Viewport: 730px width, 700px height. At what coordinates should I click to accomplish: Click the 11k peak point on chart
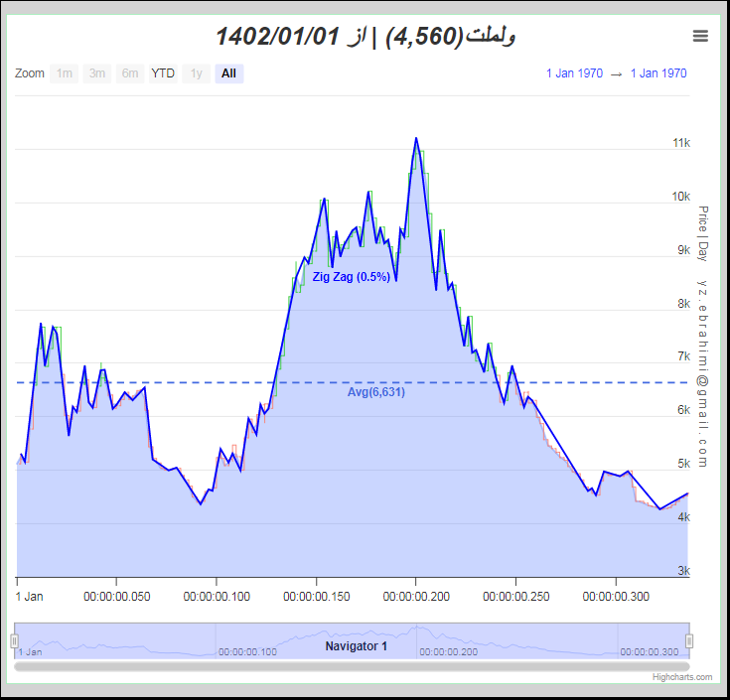(x=416, y=138)
